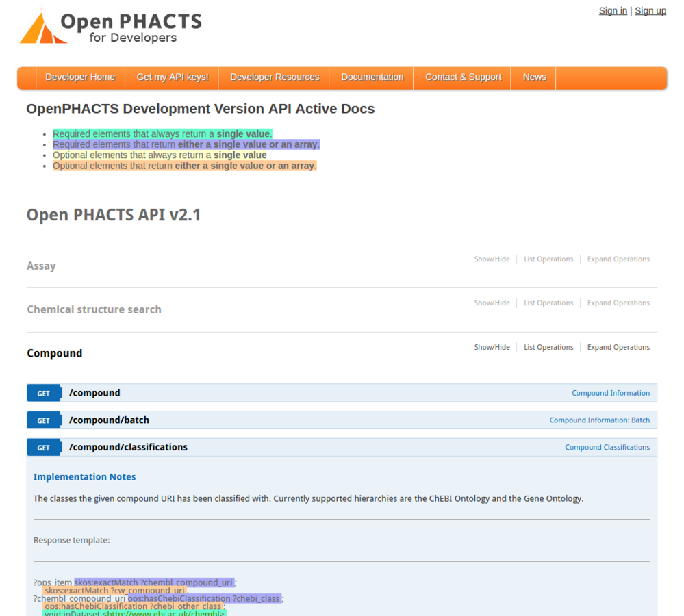Click 'ops:hasChebiClassification ?chebi_other_class' in the template
Viewport: 684px width, 616px height.
click(133, 606)
